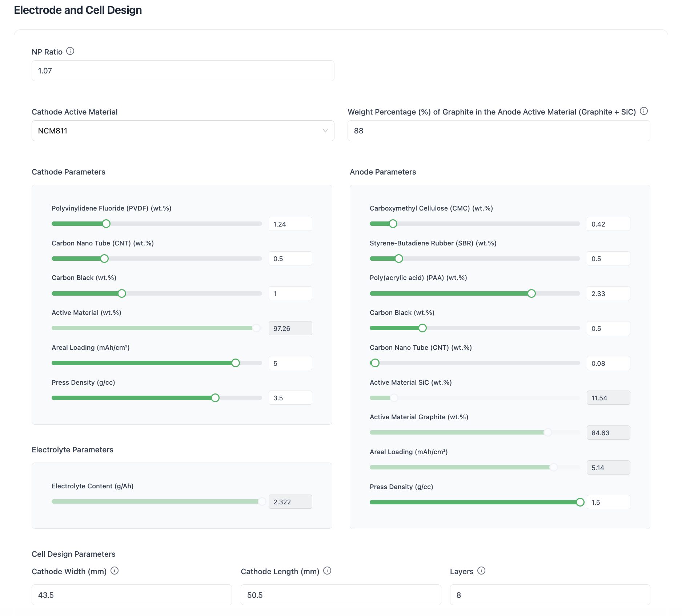Click the Electrode and Cell Design heading
This screenshot has width=682, height=616.
click(78, 10)
